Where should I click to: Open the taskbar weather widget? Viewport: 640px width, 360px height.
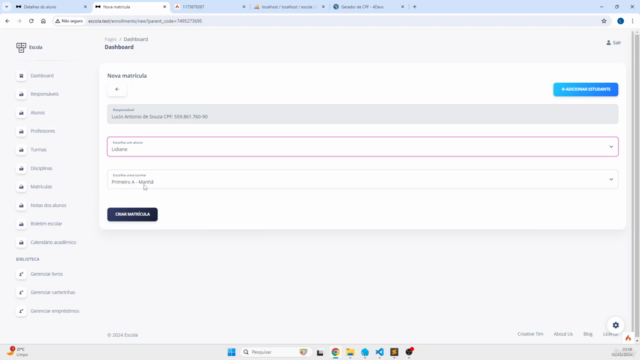point(17,352)
